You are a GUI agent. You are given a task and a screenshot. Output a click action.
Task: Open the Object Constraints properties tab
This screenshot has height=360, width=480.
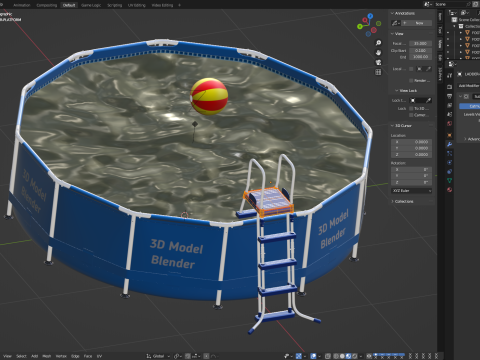(x=449, y=171)
